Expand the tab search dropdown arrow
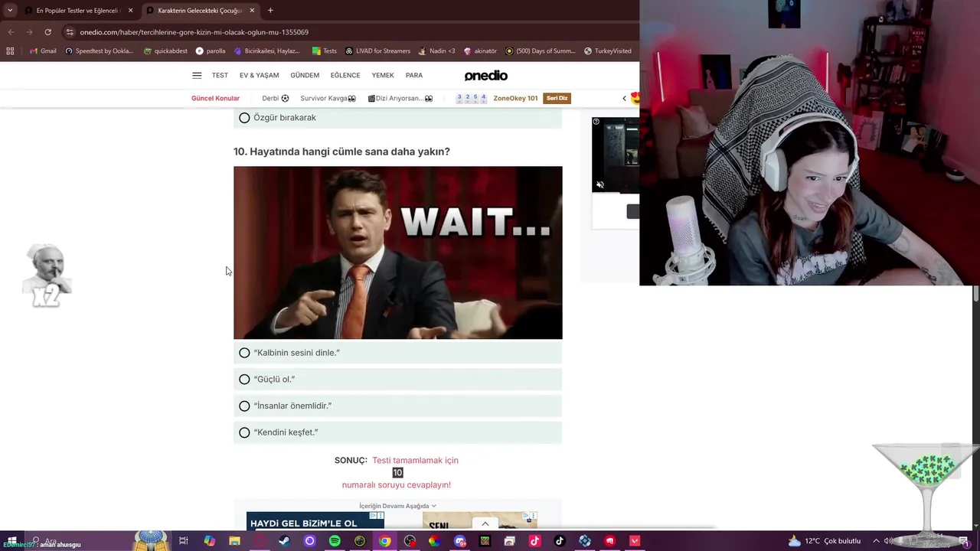Viewport: 980px width, 551px height. click(x=10, y=11)
